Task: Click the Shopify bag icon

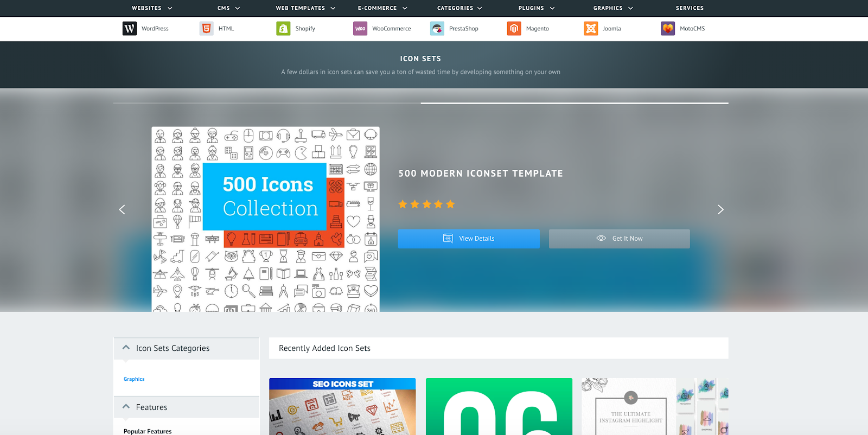Action: click(x=283, y=29)
